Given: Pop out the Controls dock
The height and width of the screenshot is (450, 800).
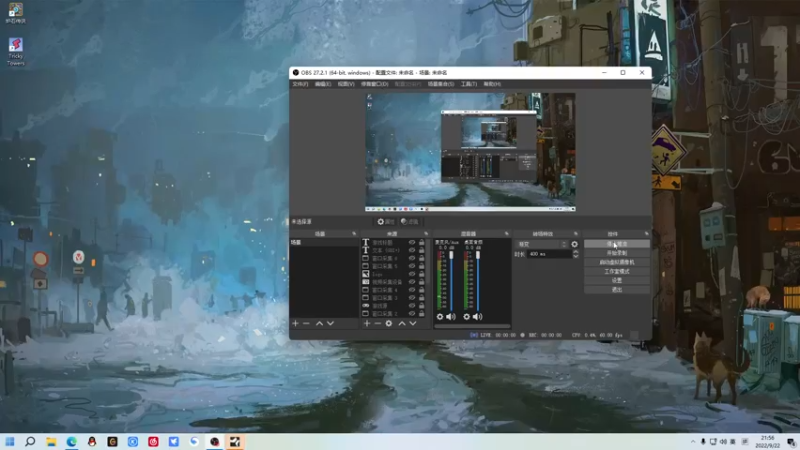Looking at the screenshot, I should (646, 234).
